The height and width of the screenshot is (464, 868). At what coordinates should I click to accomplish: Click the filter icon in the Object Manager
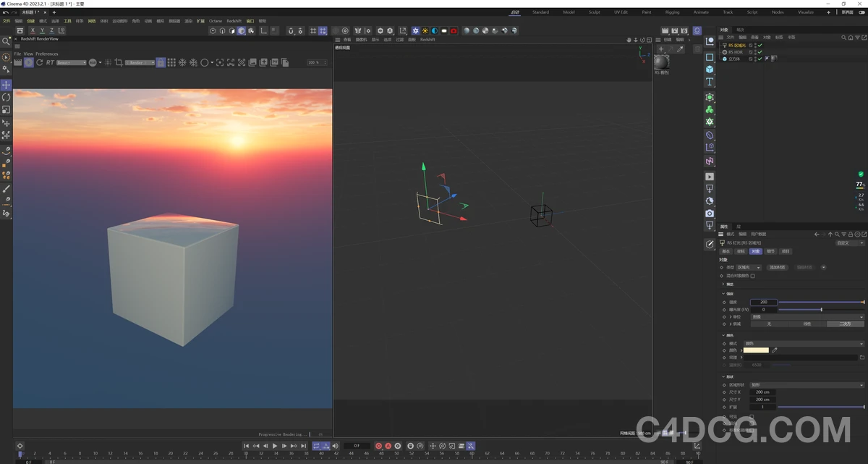(x=857, y=37)
